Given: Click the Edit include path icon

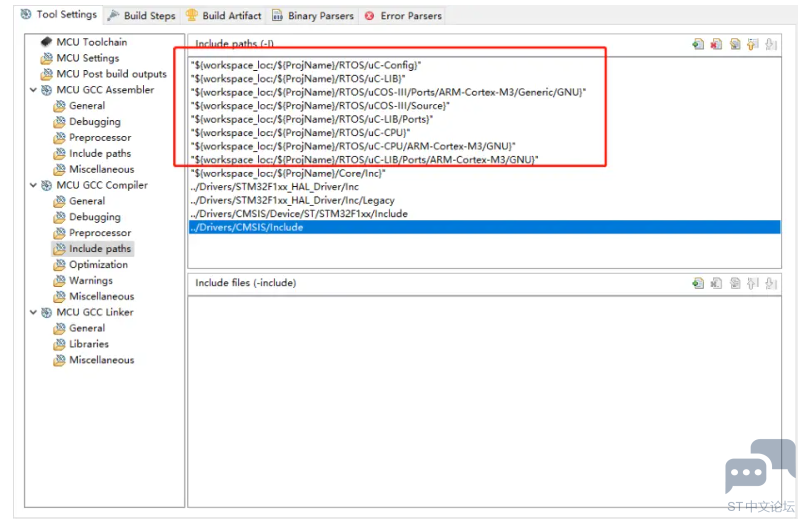Looking at the screenshot, I should pyautogui.click(x=735, y=44).
